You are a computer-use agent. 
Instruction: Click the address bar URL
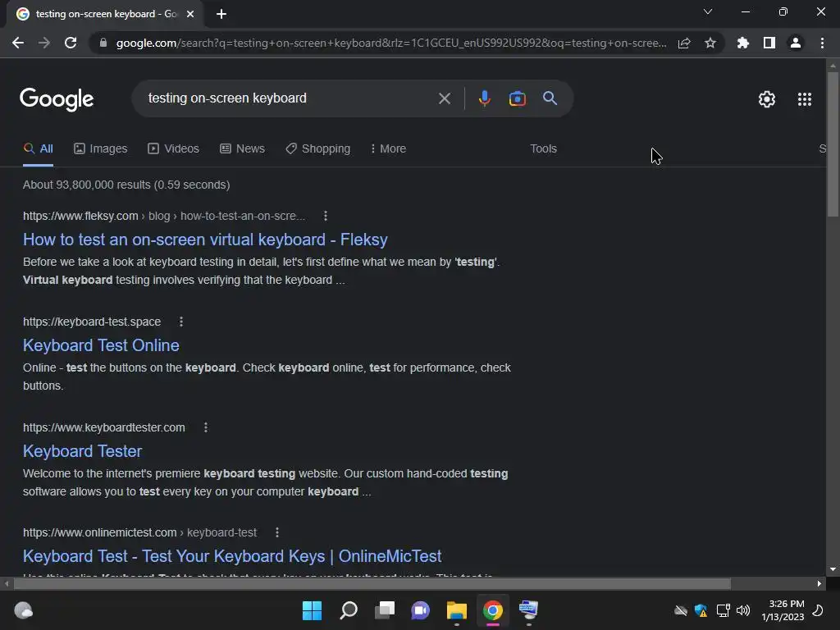click(391, 43)
